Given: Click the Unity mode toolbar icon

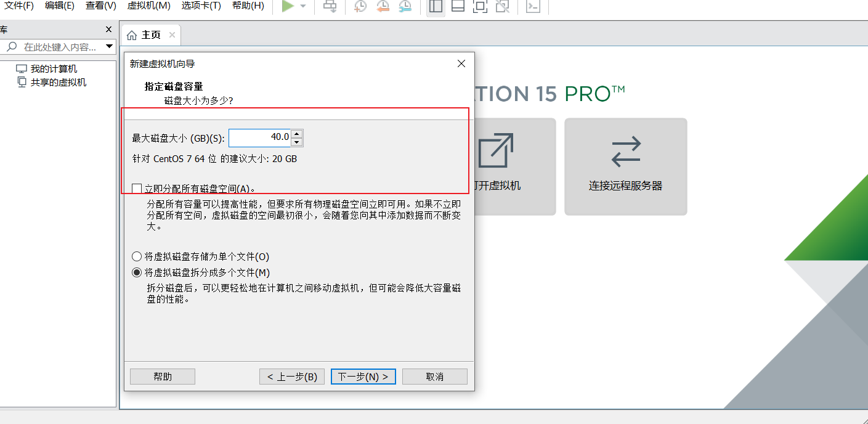Looking at the screenshot, I should click(x=502, y=6).
